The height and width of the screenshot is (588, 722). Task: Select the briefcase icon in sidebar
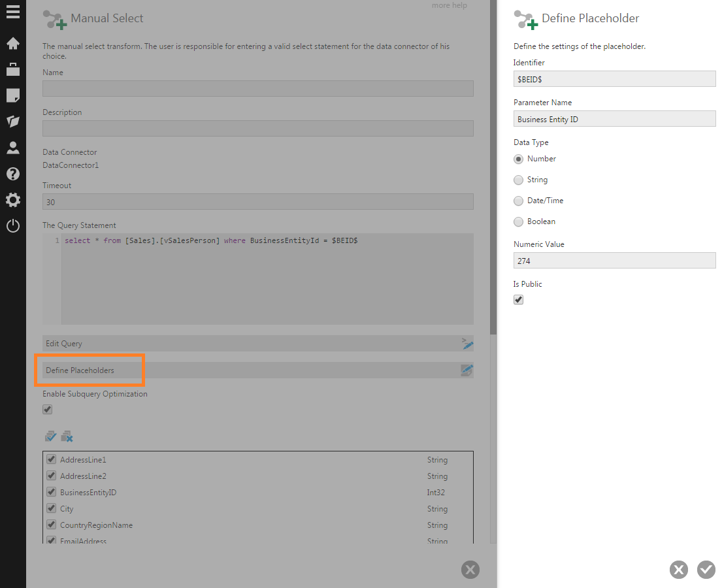pyautogui.click(x=12, y=69)
